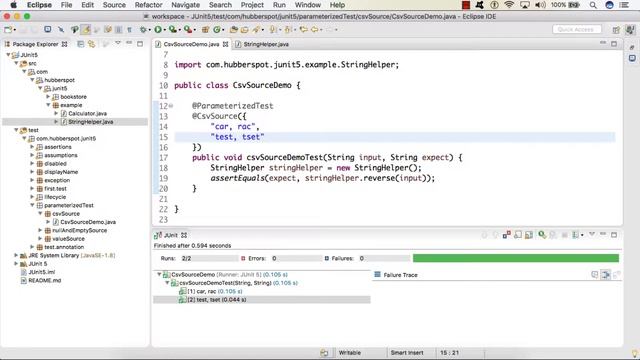Click the Test Run History icon
The image size is (640, 360).
pyautogui.click(x=576, y=235)
